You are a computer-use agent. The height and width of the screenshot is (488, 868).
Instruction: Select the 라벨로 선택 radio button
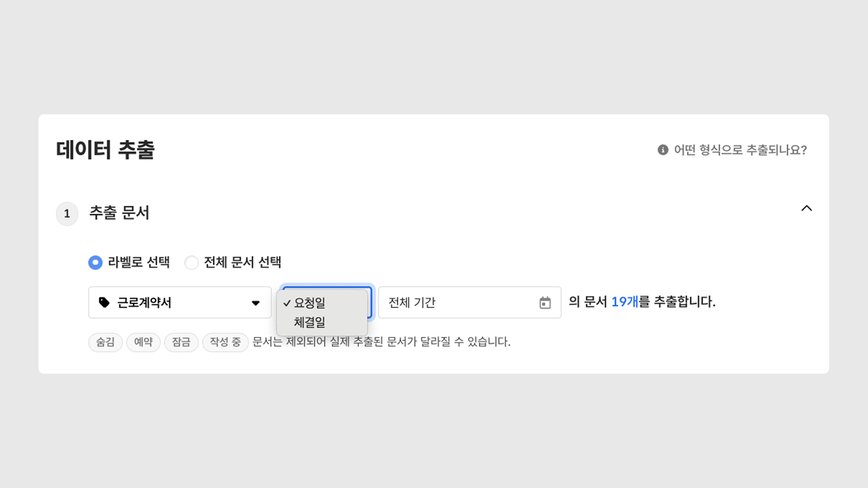coord(95,262)
